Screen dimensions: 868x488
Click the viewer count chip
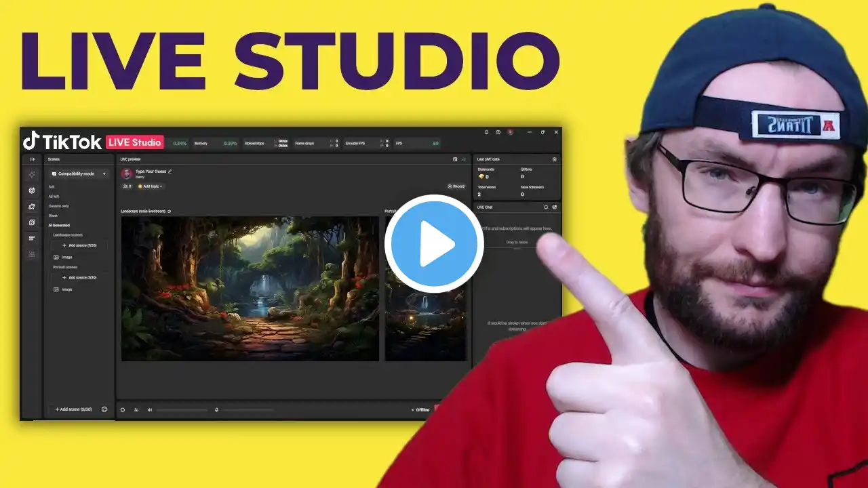tap(127, 186)
